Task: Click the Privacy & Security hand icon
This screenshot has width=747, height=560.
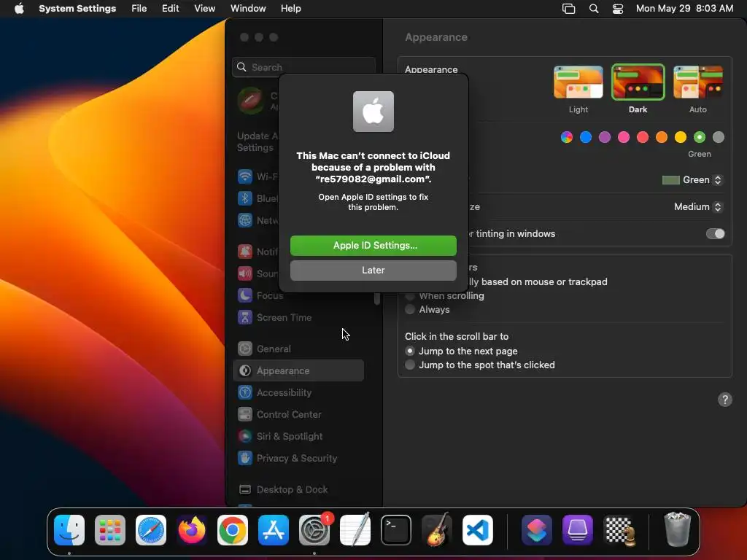Action: [245, 458]
